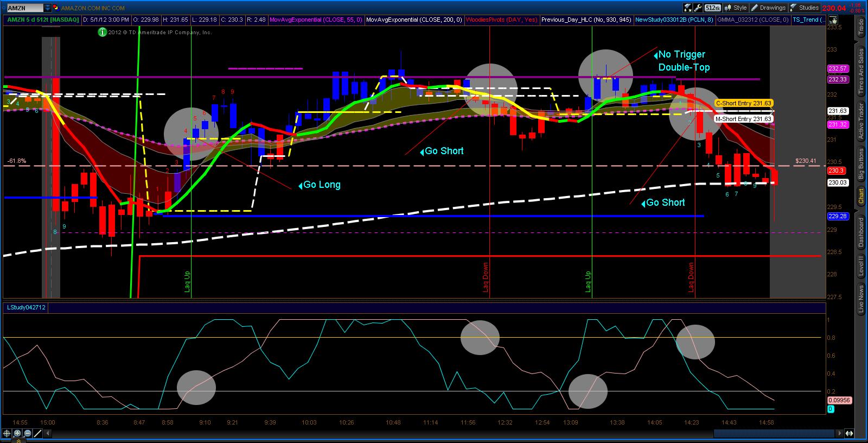Click the MovAvgExponential (CLOSE, 55, 0) study label
Image resolution: width=868 pixels, height=443 pixels.
click(316, 20)
